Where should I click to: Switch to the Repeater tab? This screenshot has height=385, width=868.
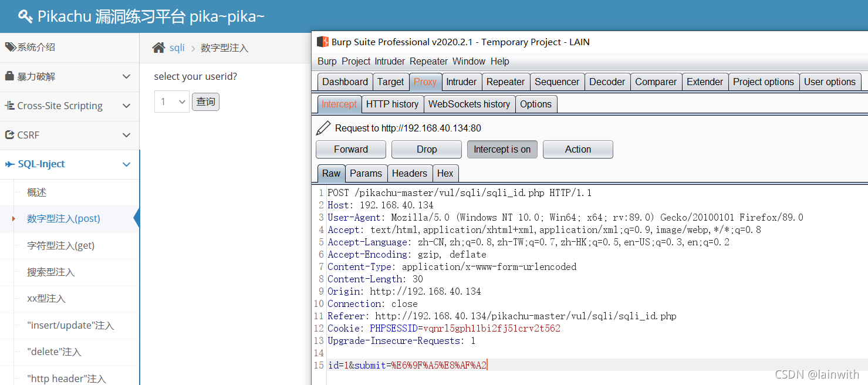pyautogui.click(x=506, y=82)
